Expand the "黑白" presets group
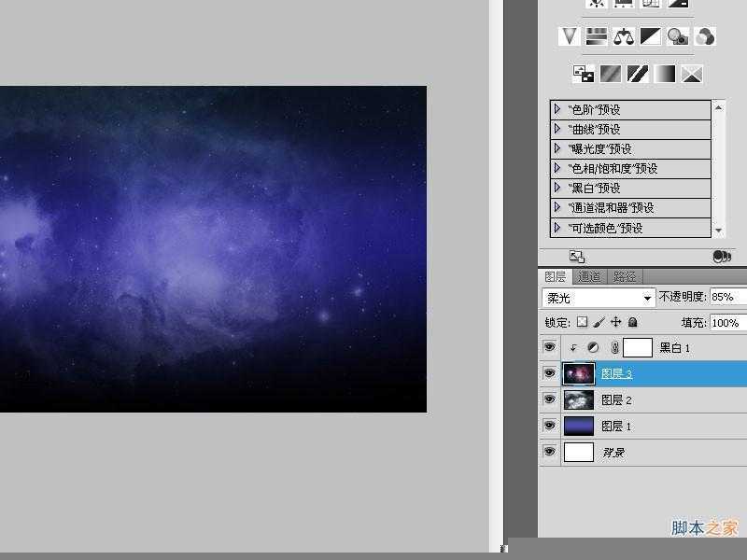 pyautogui.click(x=557, y=188)
